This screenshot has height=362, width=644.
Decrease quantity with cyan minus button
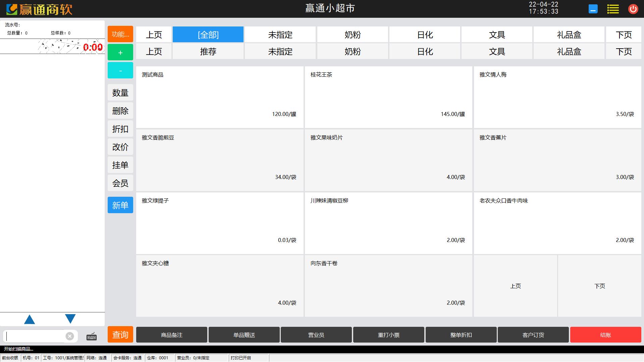[x=120, y=70]
